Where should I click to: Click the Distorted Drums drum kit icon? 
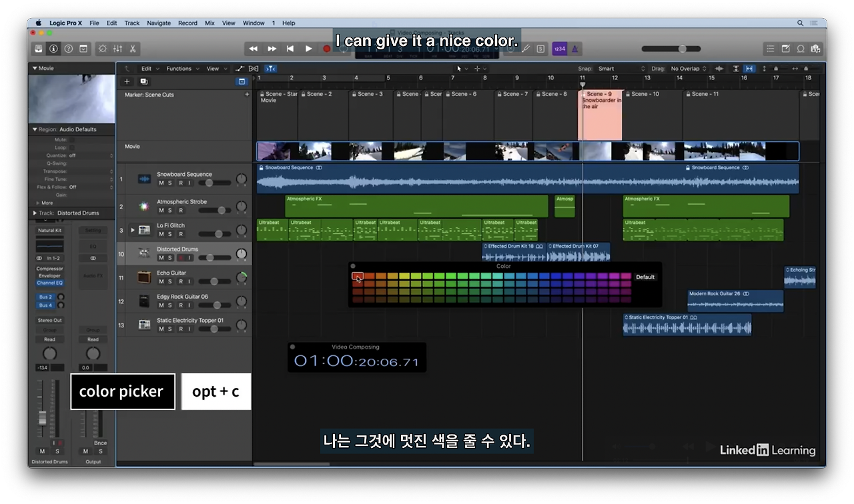(144, 253)
